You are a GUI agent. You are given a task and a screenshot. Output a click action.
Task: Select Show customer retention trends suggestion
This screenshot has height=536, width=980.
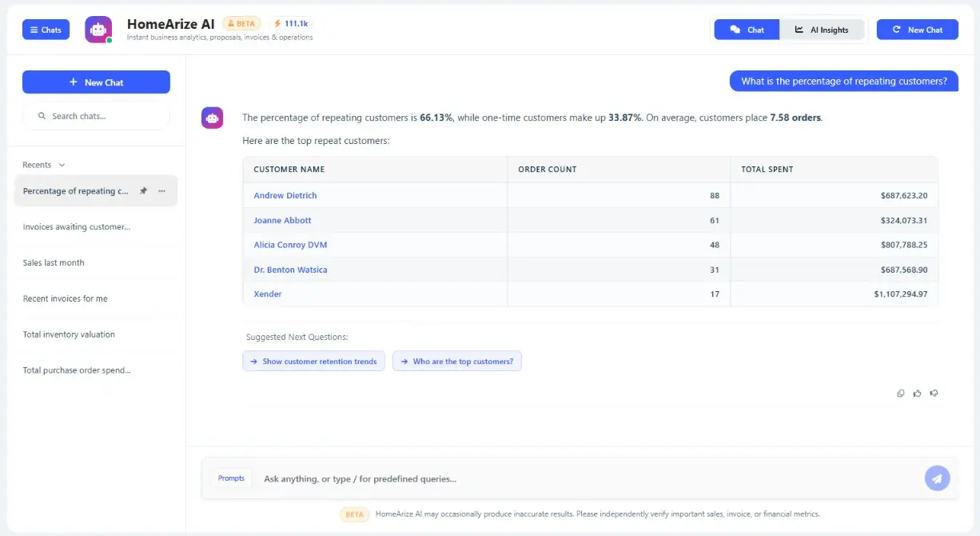coord(313,362)
